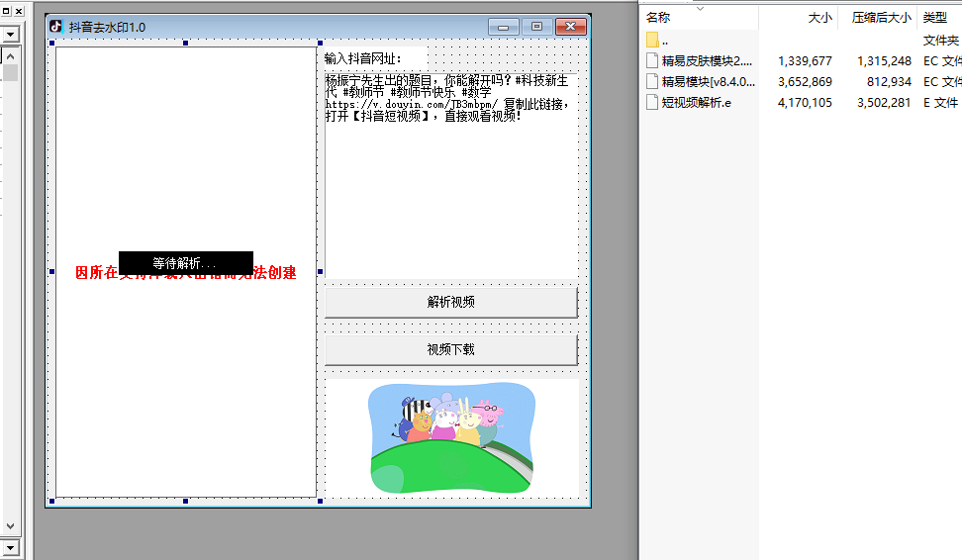The width and height of the screenshot is (962, 560).
Task: Select the 精易皮肤模块 EC file
Action: pos(707,60)
